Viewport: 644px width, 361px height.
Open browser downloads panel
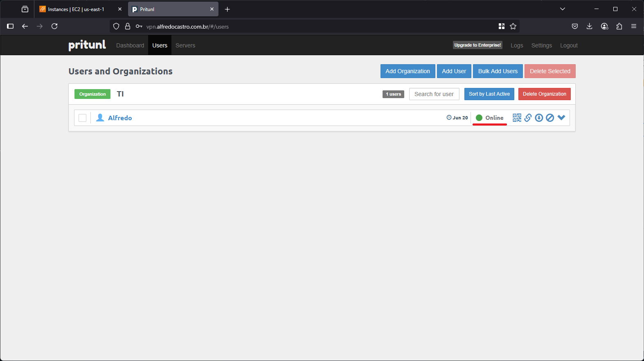pyautogui.click(x=590, y=26)
